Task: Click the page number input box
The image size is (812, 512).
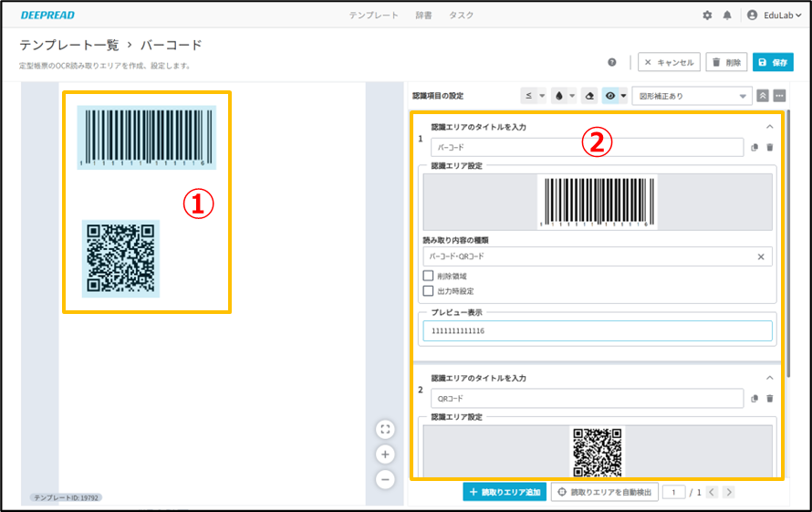Action: coord(673,492)
